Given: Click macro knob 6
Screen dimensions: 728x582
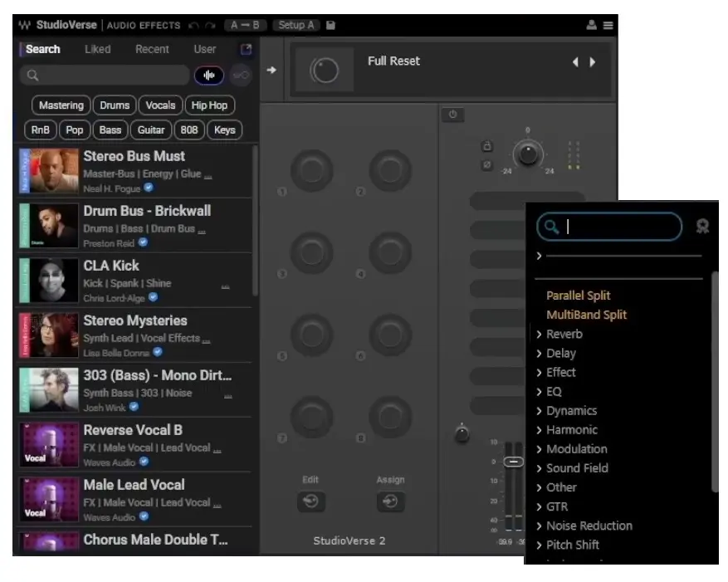Looking at the screenshot, I should 390,335.
